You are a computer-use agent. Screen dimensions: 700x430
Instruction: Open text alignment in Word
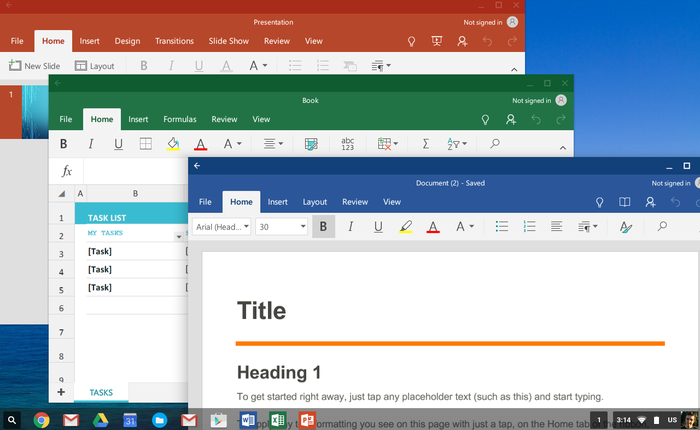pos(556,226)
